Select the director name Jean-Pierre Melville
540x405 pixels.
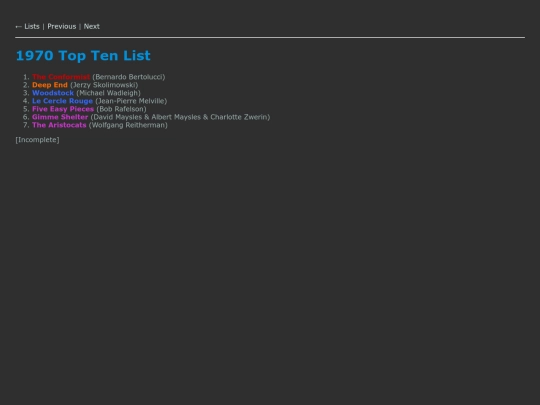[x=131, y=101]
